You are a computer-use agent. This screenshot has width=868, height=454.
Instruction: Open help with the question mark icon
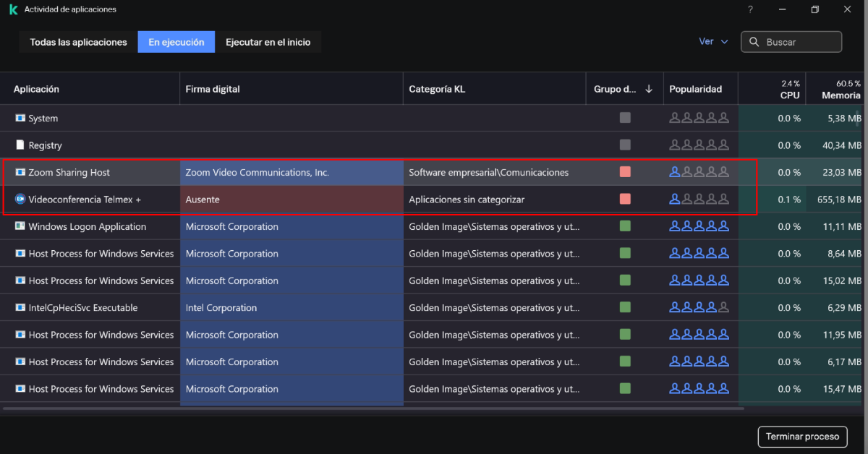pos(750,9)
